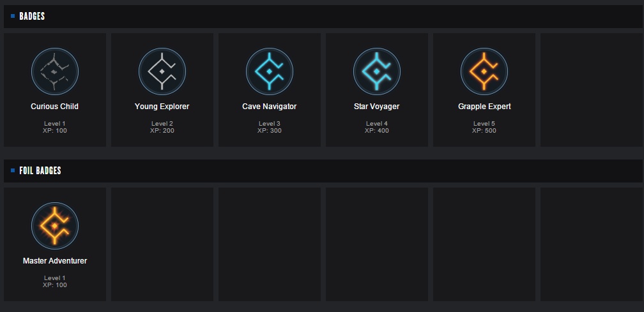
Task: Click the FOIL BADGES section header
Action: point(40,170)
